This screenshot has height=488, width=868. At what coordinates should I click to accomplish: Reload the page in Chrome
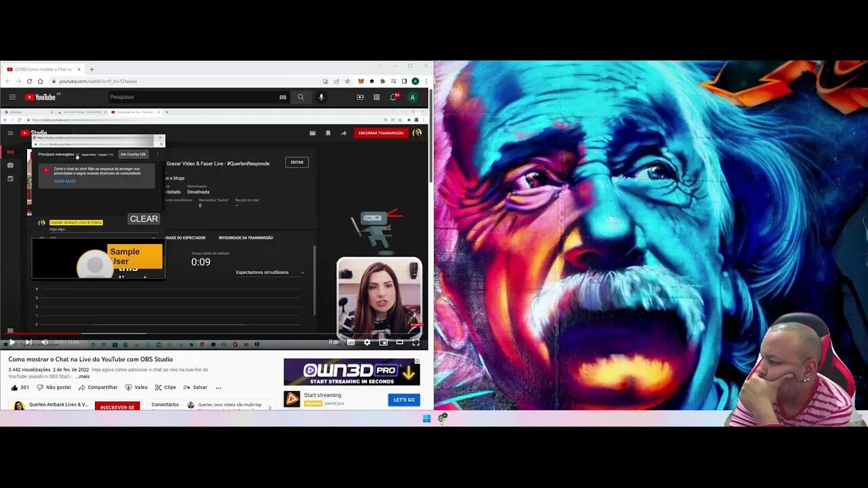click(29, 81)
